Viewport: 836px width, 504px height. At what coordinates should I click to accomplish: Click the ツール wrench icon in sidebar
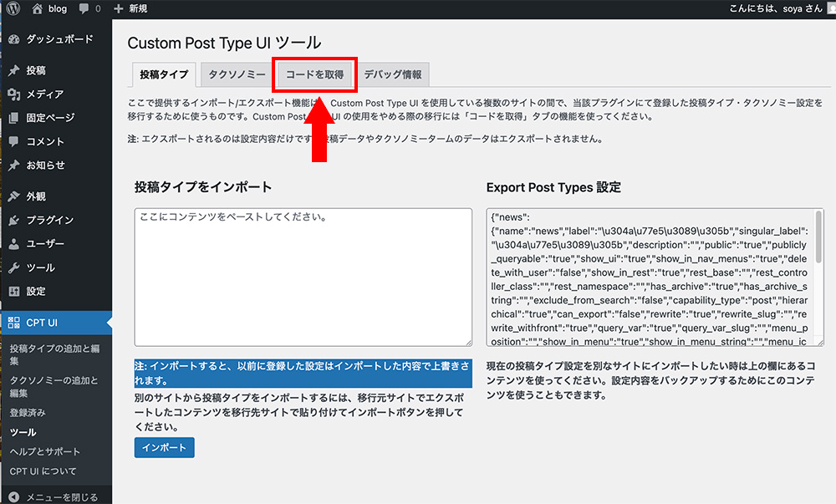click(14, 268)
